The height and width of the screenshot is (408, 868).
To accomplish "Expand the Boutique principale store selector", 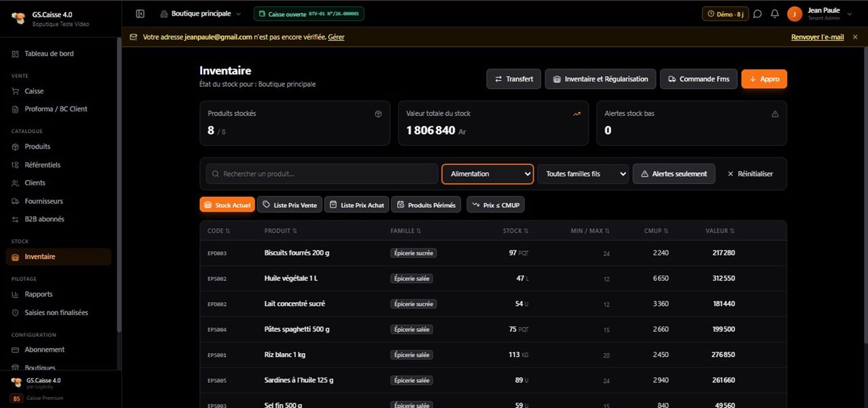I will [200, 14].
